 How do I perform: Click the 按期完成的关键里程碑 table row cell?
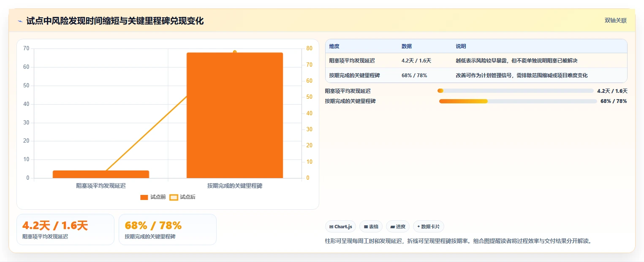(355, 76)
